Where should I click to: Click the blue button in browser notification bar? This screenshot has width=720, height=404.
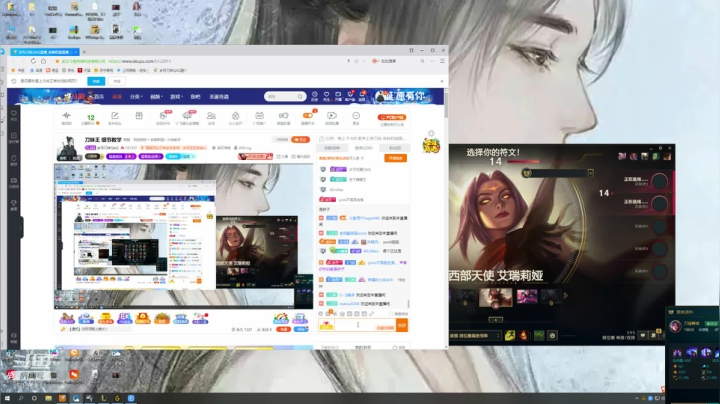pyautogui.click(x=96, y=81)
